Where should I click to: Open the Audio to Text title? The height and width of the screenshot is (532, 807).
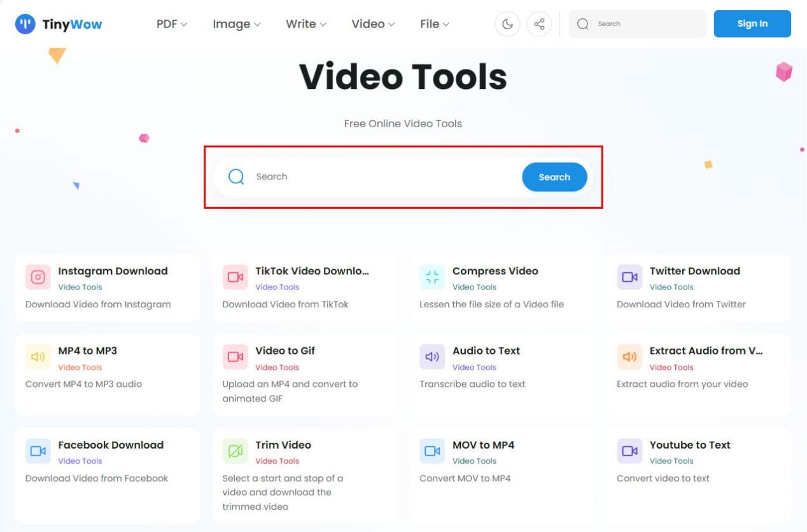tap(486, 351)
